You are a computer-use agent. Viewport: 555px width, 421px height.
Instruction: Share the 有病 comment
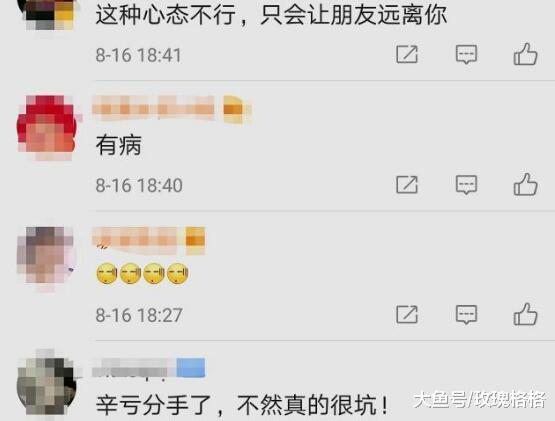point(407,184)
